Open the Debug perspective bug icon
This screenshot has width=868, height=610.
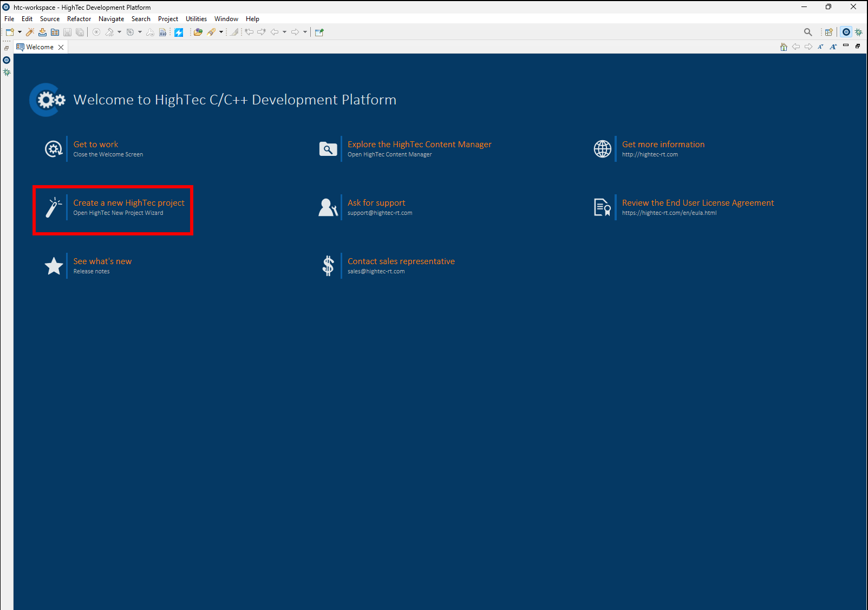[859, 32]
